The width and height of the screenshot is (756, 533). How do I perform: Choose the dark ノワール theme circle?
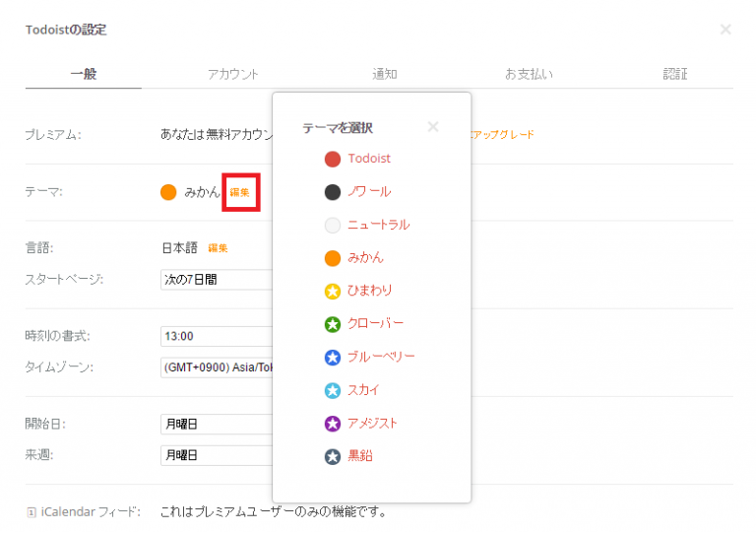pos(333,192)
